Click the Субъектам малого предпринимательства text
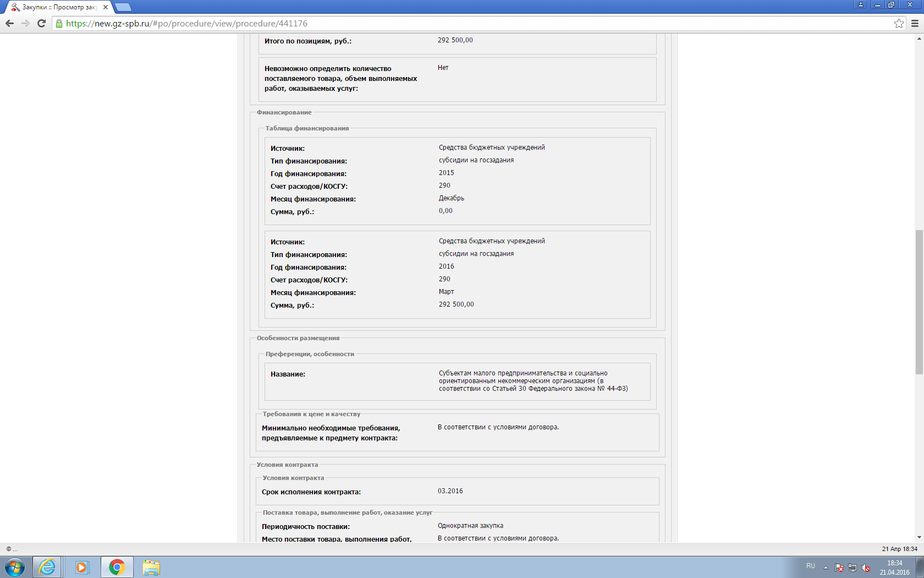 tap(533, 381)
